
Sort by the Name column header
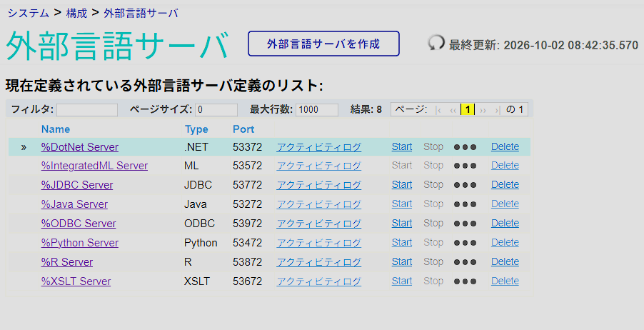tap(56, 129)
